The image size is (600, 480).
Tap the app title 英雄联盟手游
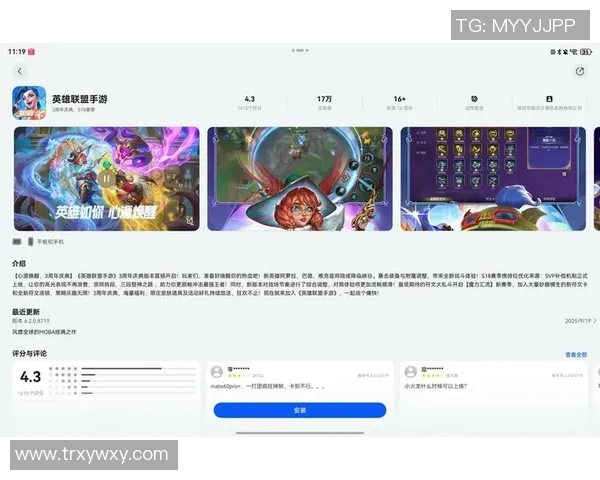(80, 99)
